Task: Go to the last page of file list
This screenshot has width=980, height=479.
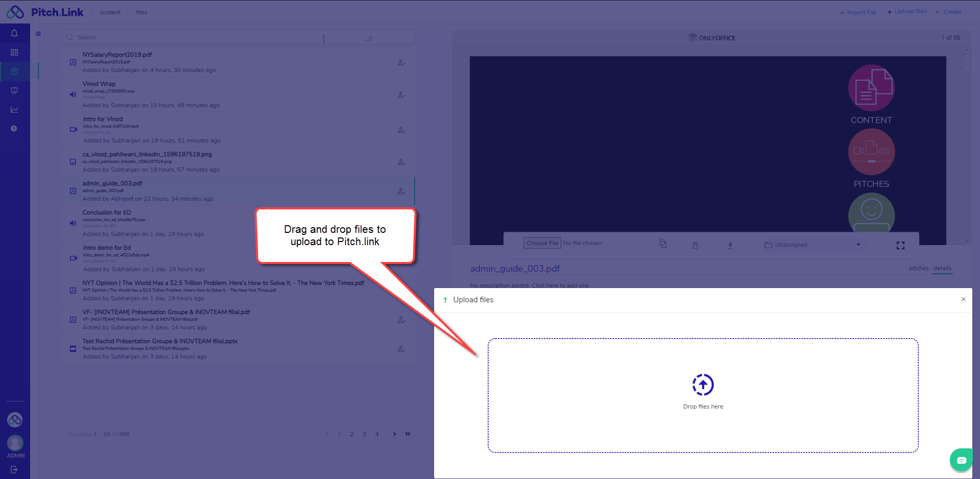Action: tap(408, 434)
